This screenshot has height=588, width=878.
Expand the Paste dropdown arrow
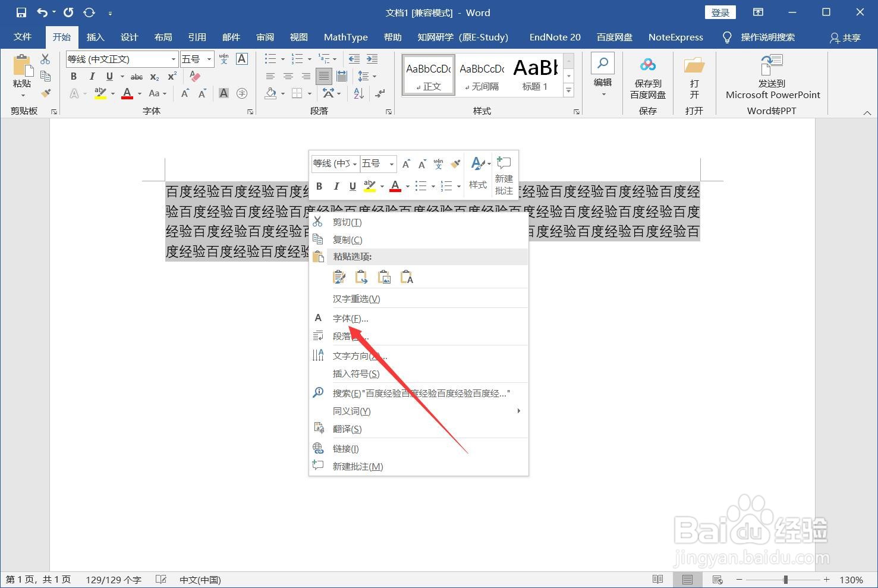pyautogui.click(x=23, y=96)
